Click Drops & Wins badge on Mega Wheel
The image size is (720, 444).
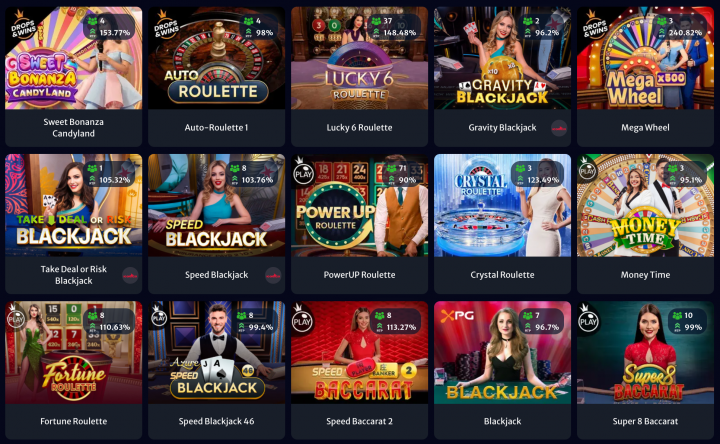pos(595,26)
